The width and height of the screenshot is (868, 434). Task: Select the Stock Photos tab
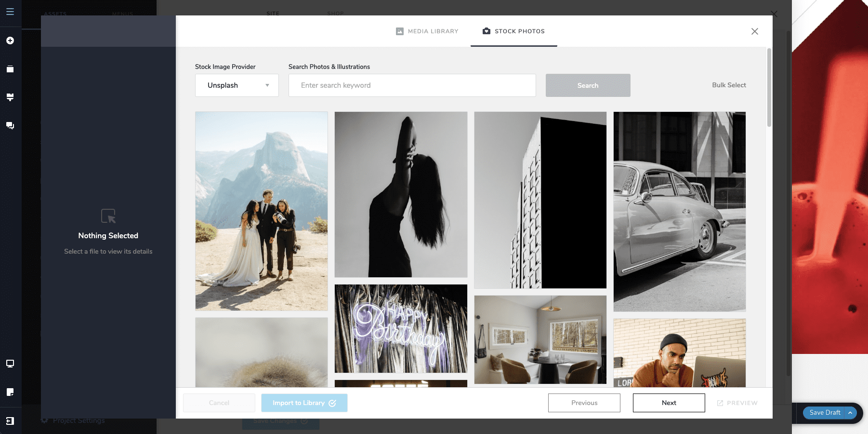point(514,31)
